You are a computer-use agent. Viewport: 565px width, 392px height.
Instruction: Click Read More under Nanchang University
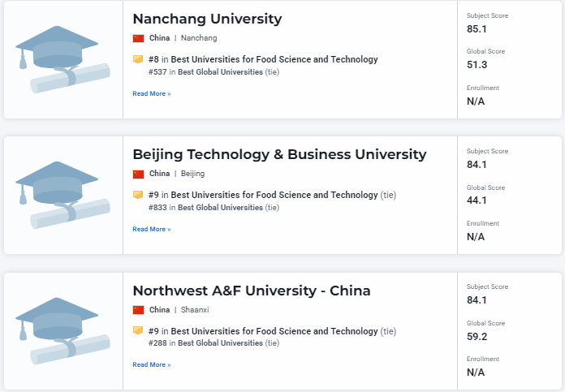click(152, 94)
